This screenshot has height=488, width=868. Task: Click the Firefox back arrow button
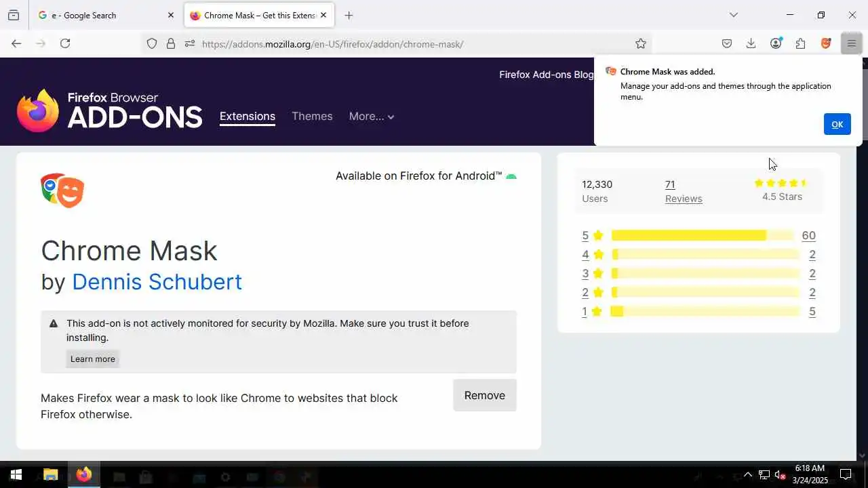point(16,43)
